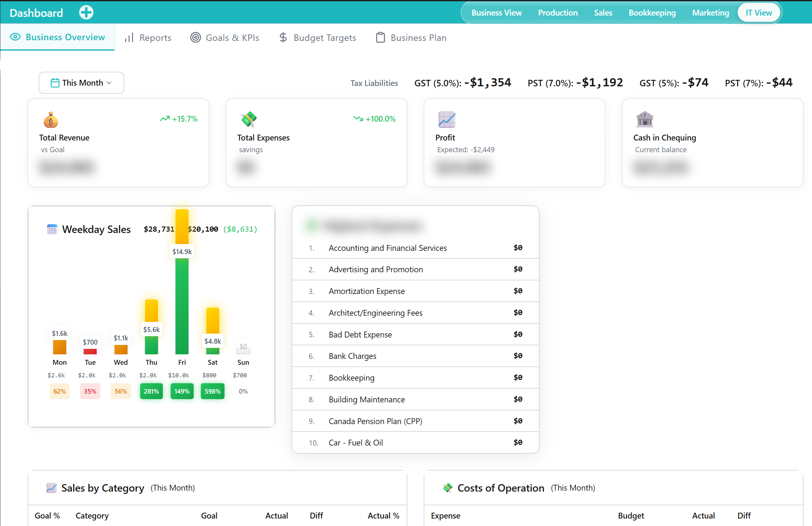Open the This Month period dropdown
The image size is (812, 526).
[x=81, y=83]
